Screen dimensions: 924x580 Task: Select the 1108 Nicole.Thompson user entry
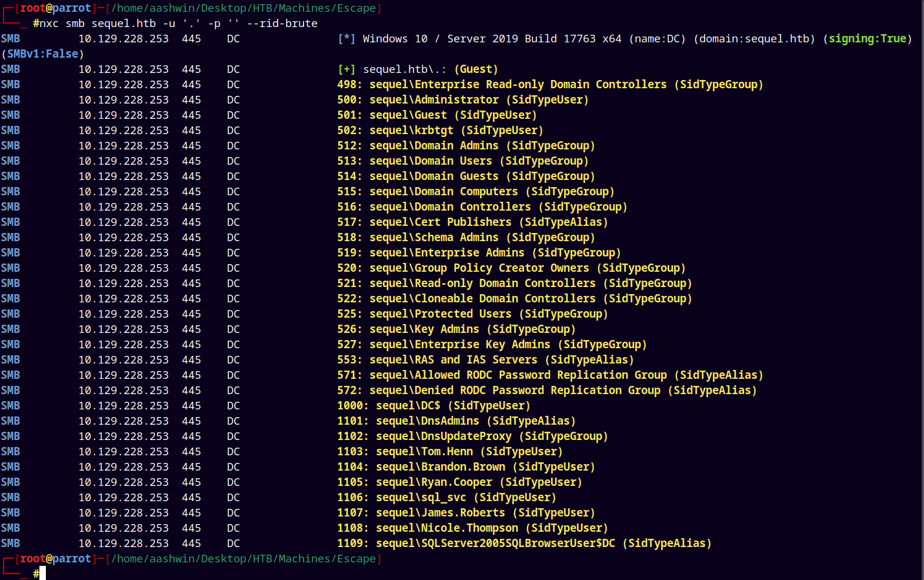[x=473, y=528]
